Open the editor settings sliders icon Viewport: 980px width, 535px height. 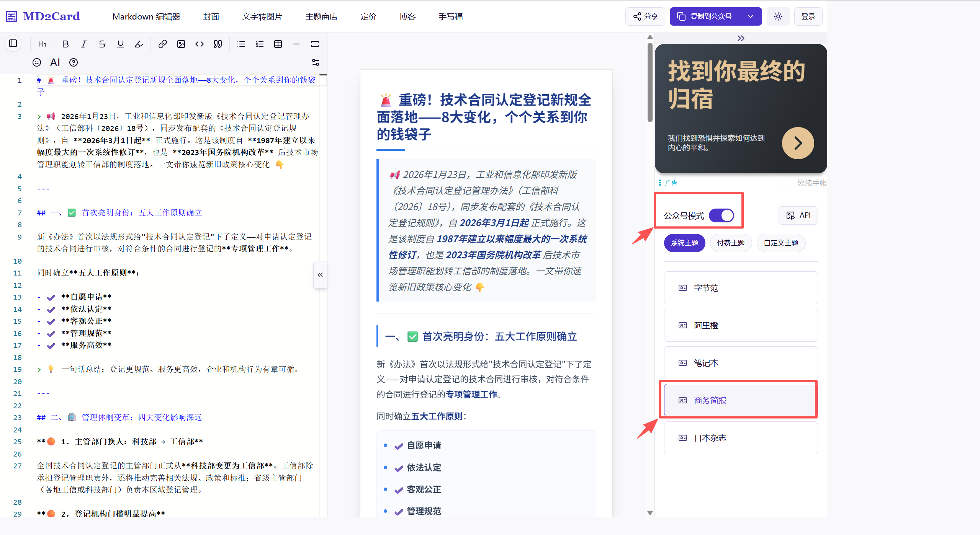[316, 62]
